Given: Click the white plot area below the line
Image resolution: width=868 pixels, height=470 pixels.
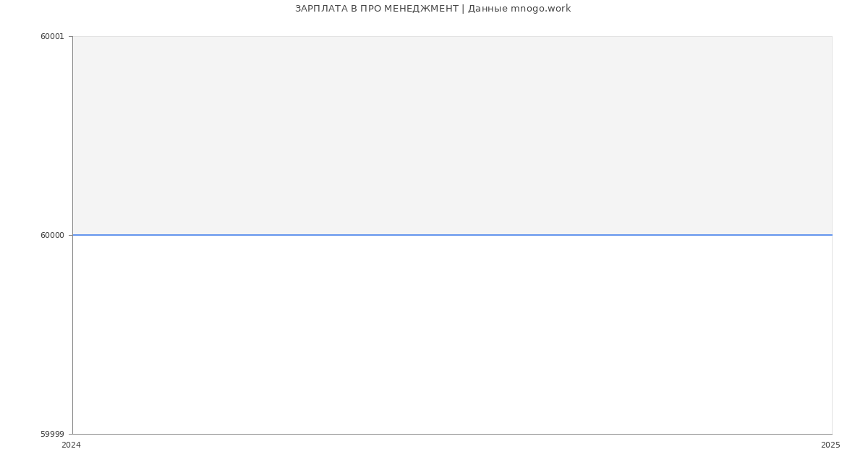Looking at the screenshot, I should (x=452, y=334).
